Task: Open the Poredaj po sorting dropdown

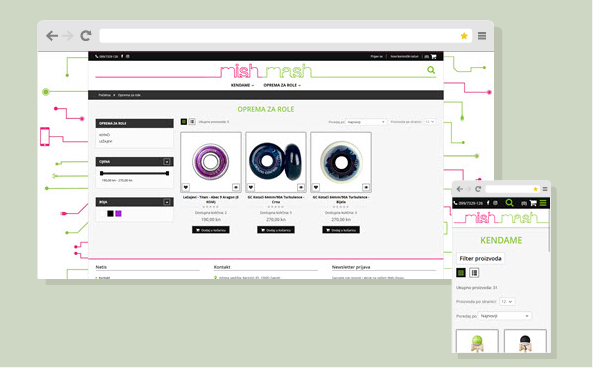Action: click(365, 122)
